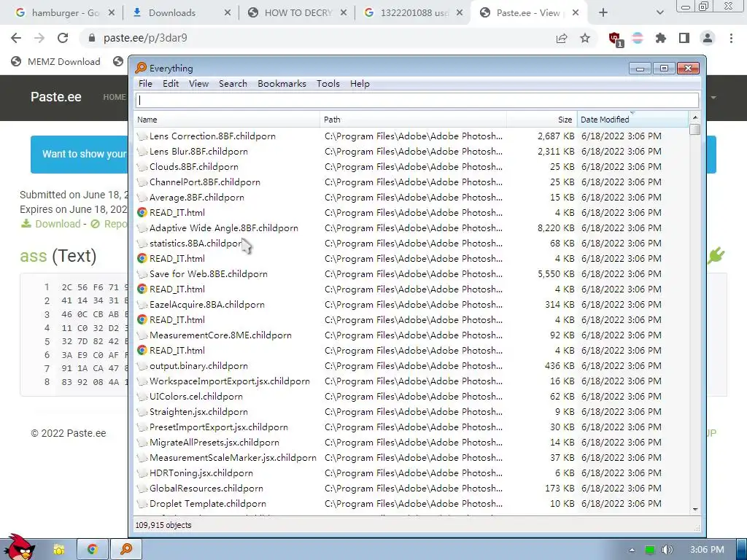
Task: Click the Everything taskbar button
Action: [126, 550]
